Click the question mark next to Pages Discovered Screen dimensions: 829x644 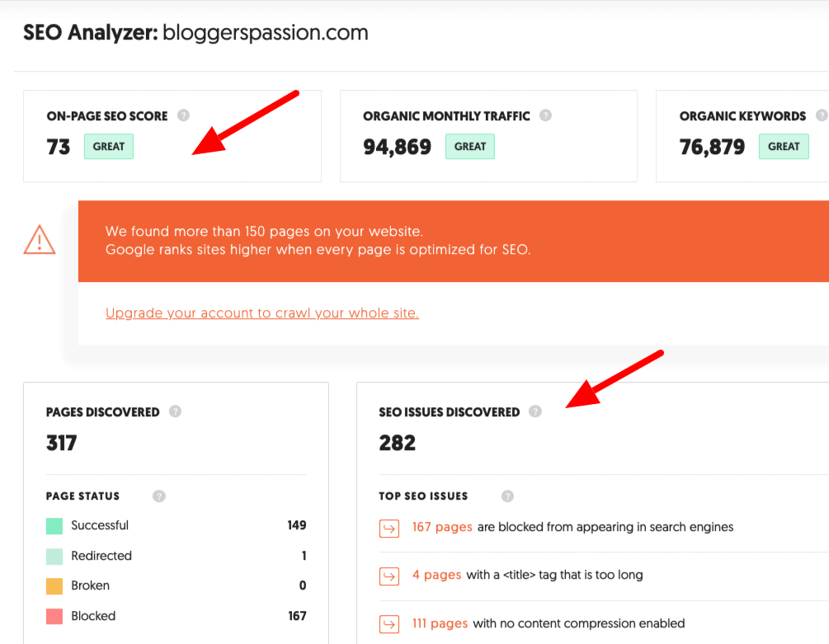(175, 411)
